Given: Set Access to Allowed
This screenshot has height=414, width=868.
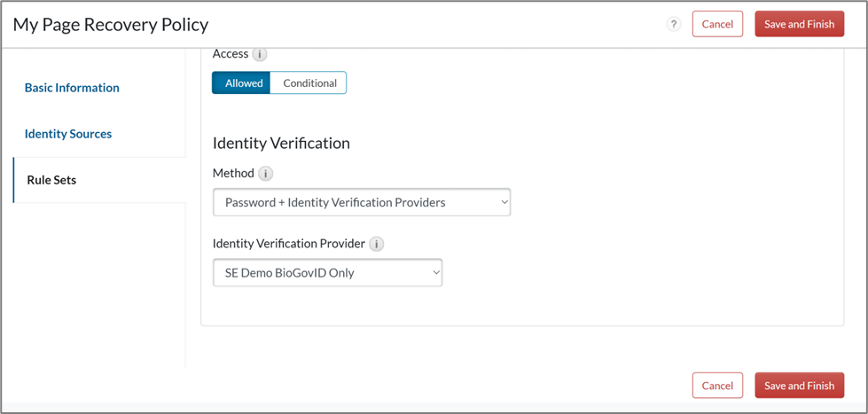Looking at the screenshot, I should [242, 83].
